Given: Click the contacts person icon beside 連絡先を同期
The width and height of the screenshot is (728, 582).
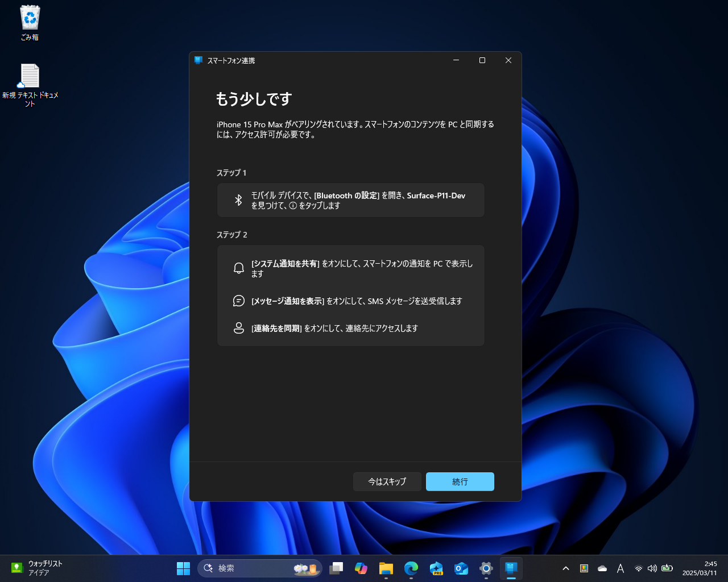Looking at the screenshot, I should pos(238,328).
